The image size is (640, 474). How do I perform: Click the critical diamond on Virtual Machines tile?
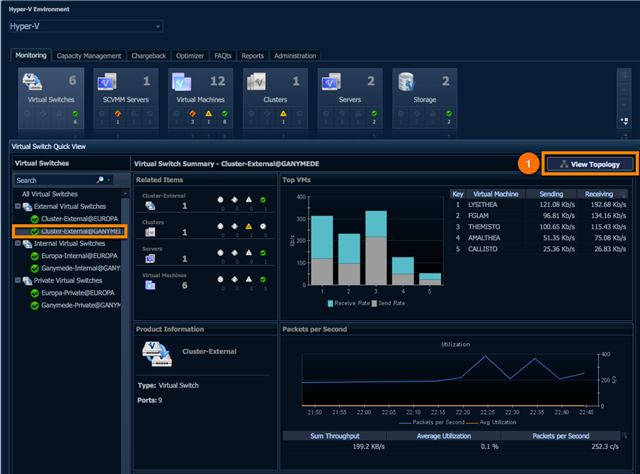(x=193, y=113)
